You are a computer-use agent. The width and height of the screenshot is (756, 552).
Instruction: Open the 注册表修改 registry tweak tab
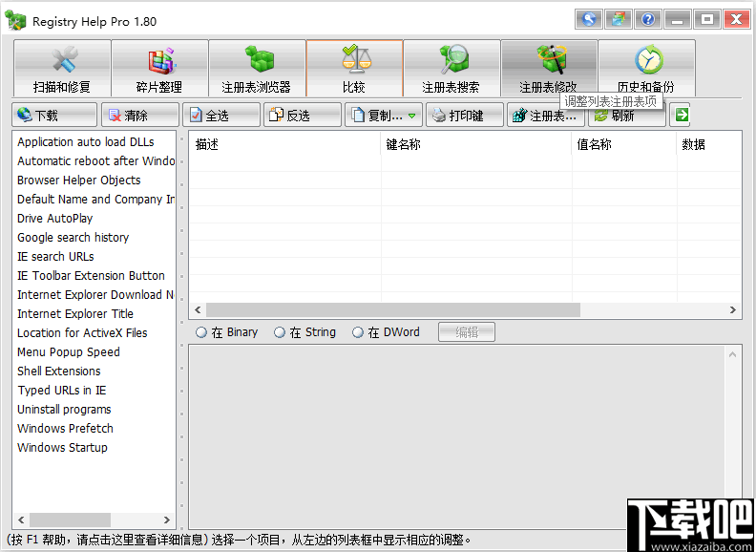coord(549,68)
